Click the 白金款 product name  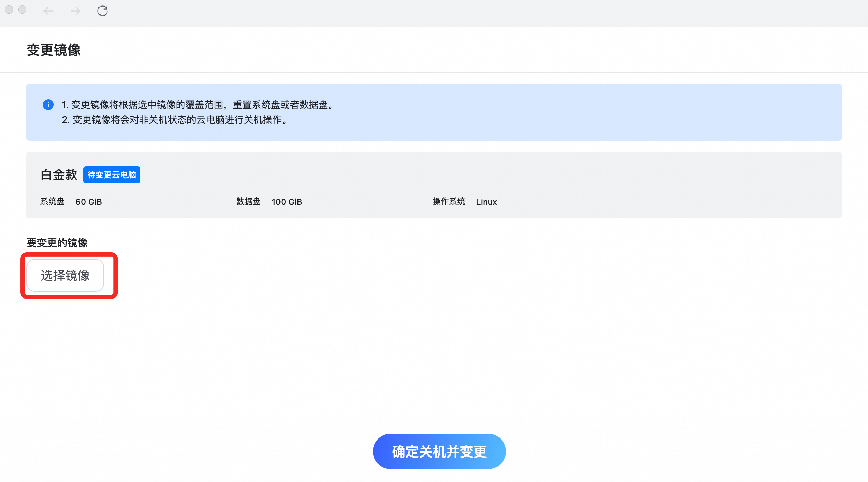59,175
